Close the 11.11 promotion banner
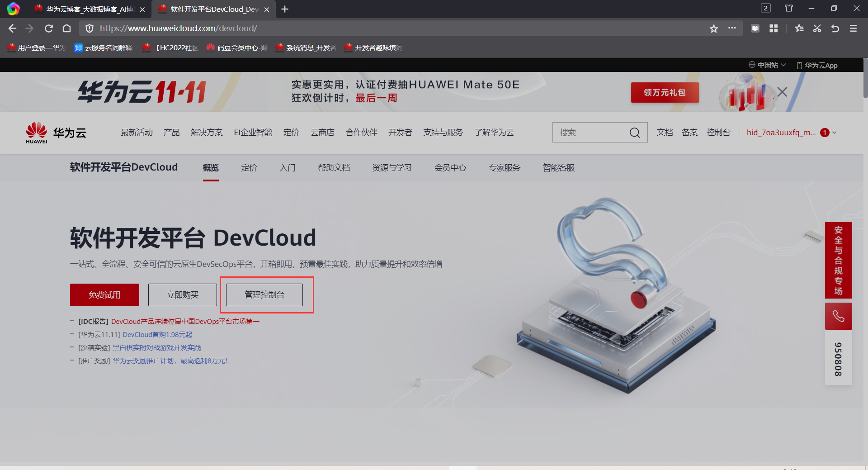Screen dimensions: 868x470 [783, 92]
